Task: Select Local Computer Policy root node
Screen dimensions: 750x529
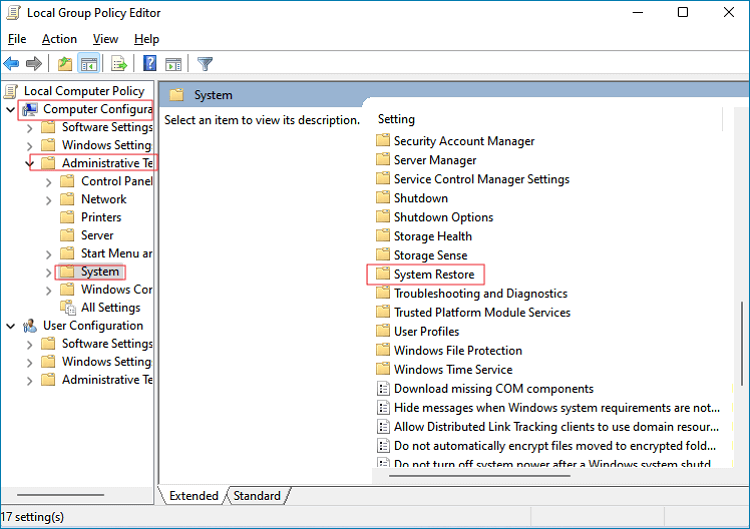Action: 84,91
